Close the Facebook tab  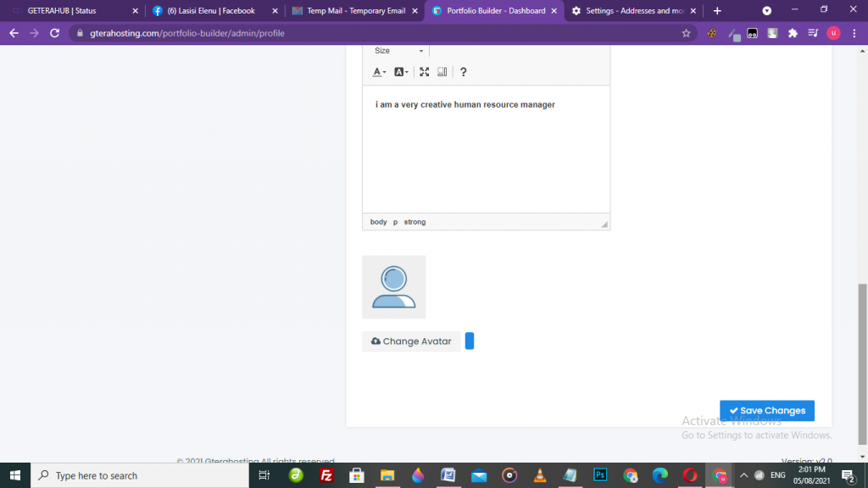click(x=275, y=10)
